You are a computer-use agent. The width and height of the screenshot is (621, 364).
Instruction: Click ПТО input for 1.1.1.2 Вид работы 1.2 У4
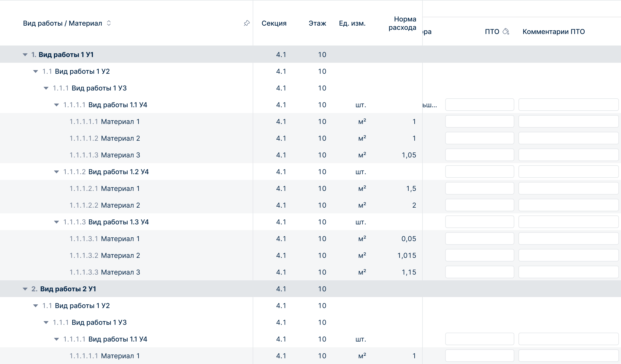click(479, 172)
